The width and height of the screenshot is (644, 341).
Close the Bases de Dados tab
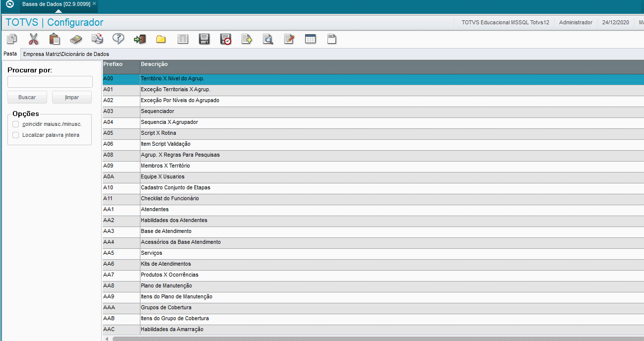pos(94,3)
